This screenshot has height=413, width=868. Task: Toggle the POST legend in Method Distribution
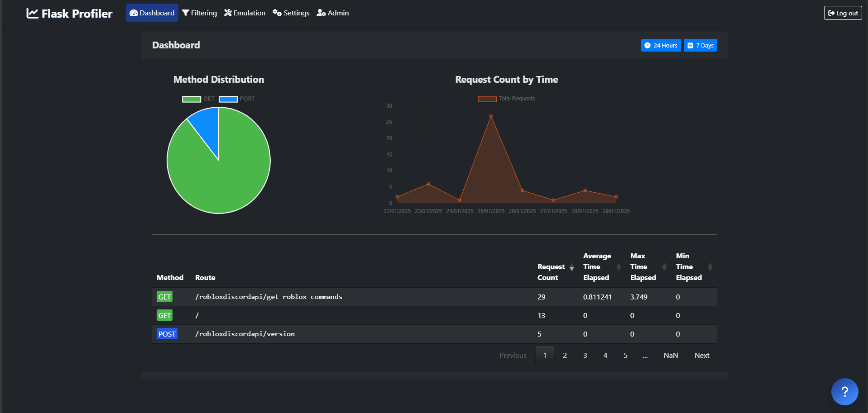pos(237,99)
